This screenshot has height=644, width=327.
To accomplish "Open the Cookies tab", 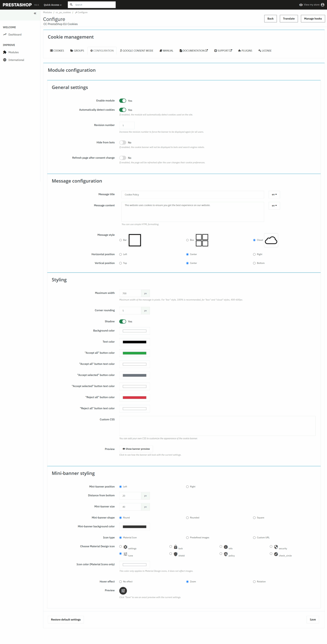I will (x=57, y=51).
